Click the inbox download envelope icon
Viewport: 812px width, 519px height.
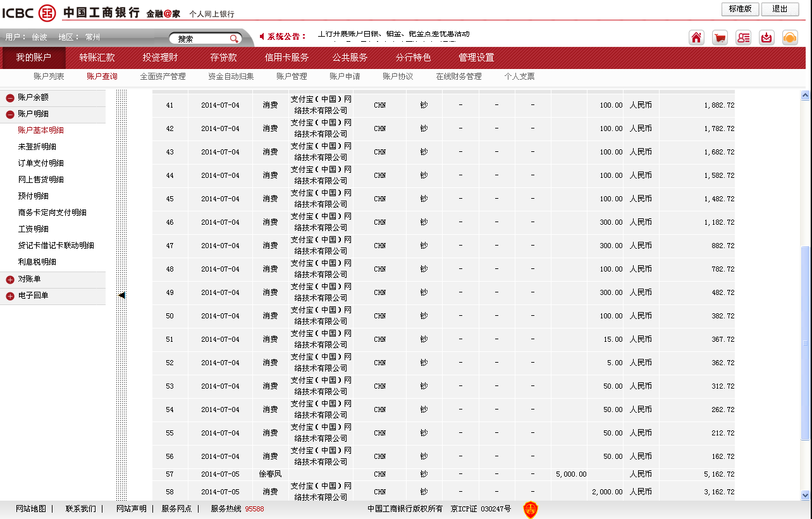(766, 37)
